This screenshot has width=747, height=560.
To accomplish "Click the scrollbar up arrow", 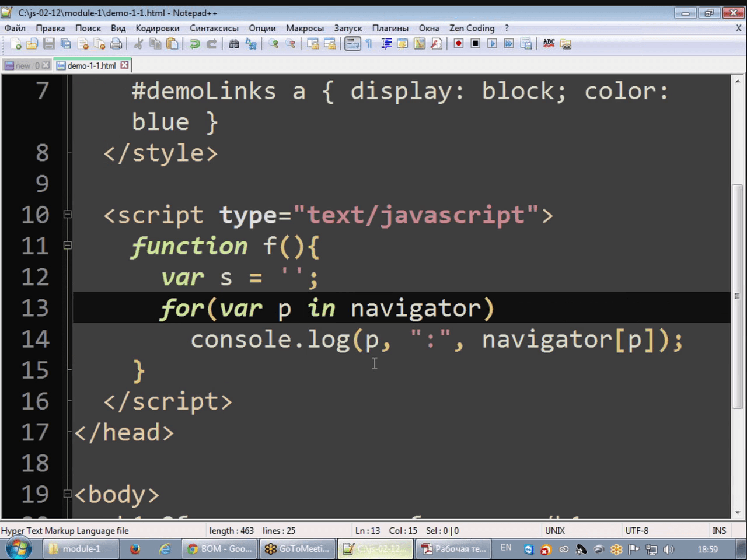I will pyautogui.click(x=738, y=80).
